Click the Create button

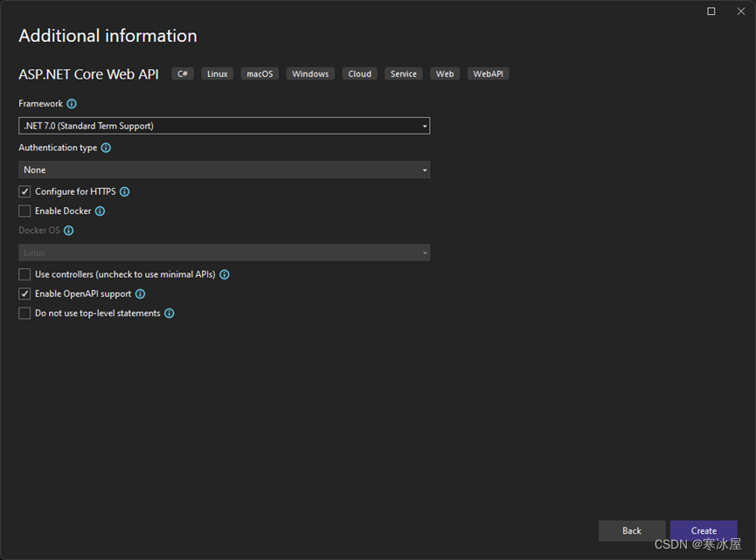[x=704, y=530]
